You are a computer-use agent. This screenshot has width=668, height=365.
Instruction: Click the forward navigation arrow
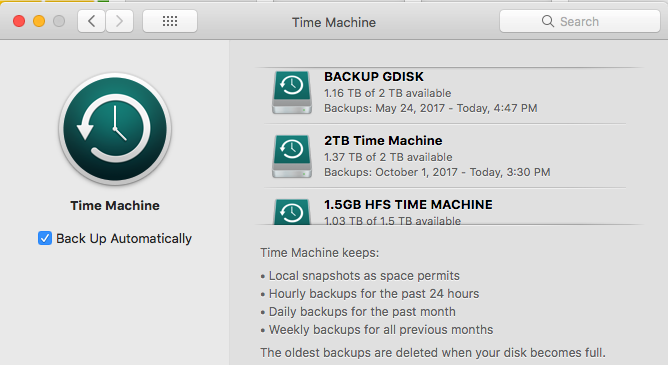click(119, 21)
